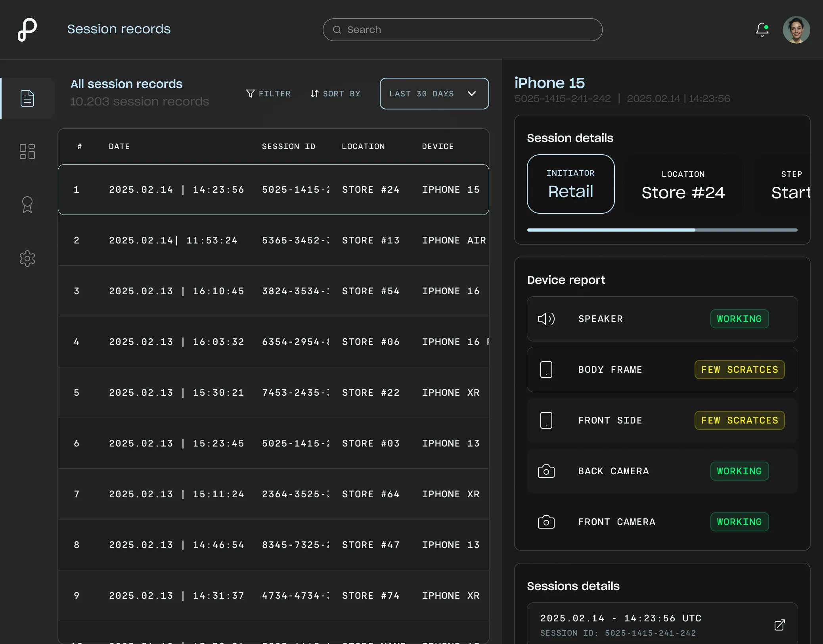Click the external link icon in Sessions details
The height and width of the screenshot is (644, 823).
779,625
